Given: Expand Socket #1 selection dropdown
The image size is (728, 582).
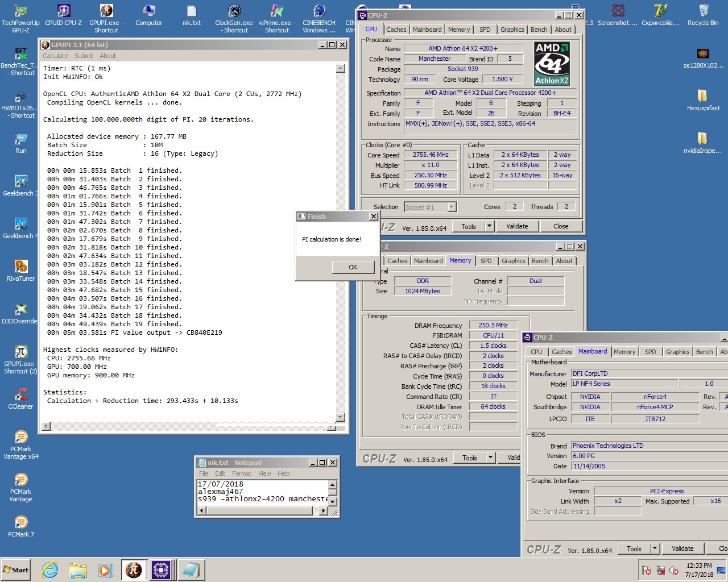Looking at the screenshot, I should coord(452,207).
